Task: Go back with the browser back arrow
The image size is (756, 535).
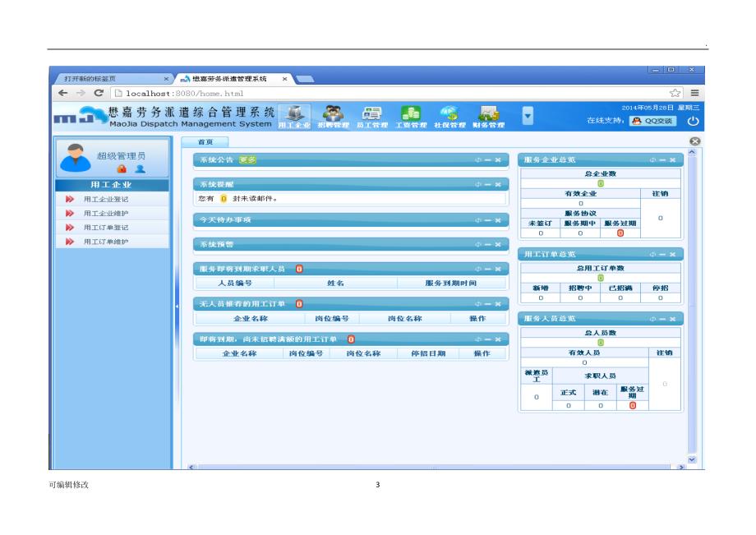Action: coord(62,93)
